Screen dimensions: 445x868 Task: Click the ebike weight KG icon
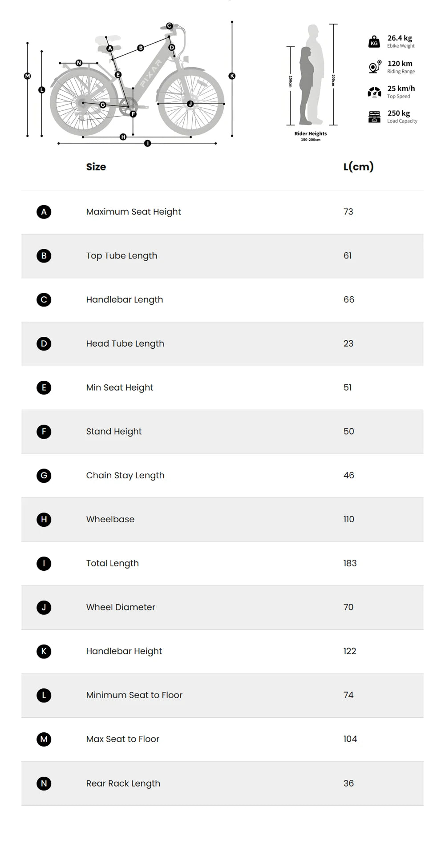(374, 42)
